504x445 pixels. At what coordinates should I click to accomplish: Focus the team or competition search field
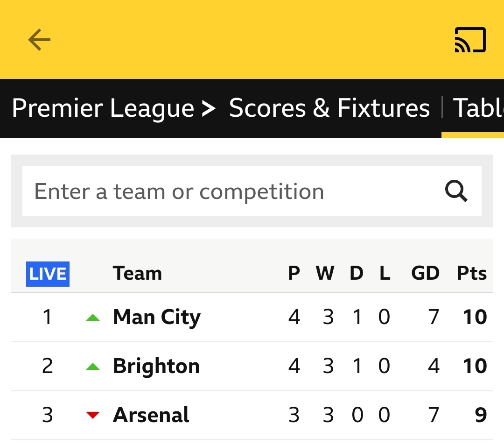pos(252,191)
